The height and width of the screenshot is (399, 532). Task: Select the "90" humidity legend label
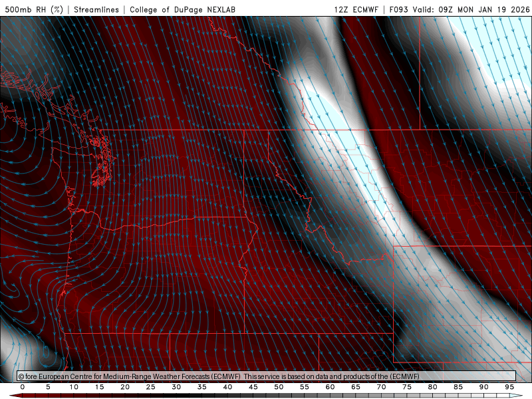coord(483,387)
